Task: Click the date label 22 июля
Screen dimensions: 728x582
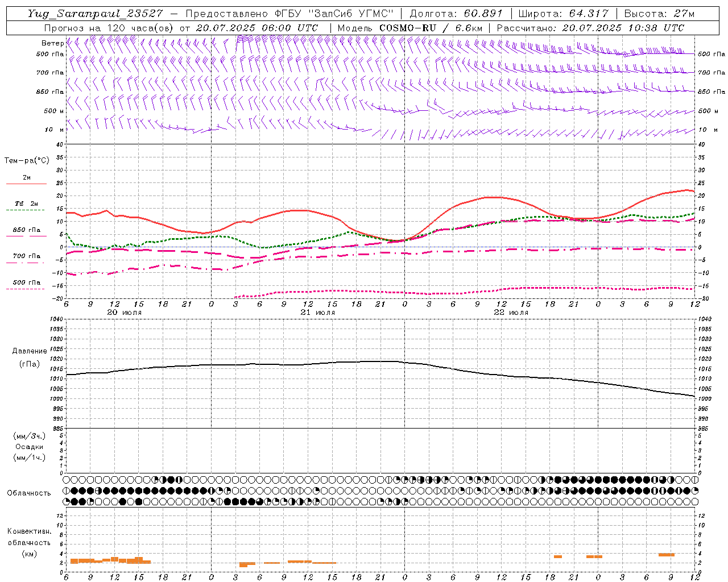Action: point(511,313)
